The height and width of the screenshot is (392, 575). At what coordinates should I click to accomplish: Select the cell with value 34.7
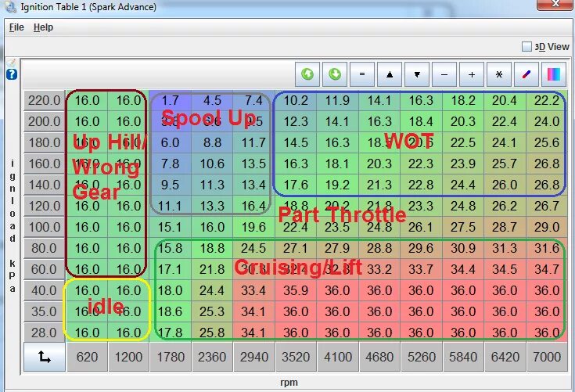pos(547,269)
